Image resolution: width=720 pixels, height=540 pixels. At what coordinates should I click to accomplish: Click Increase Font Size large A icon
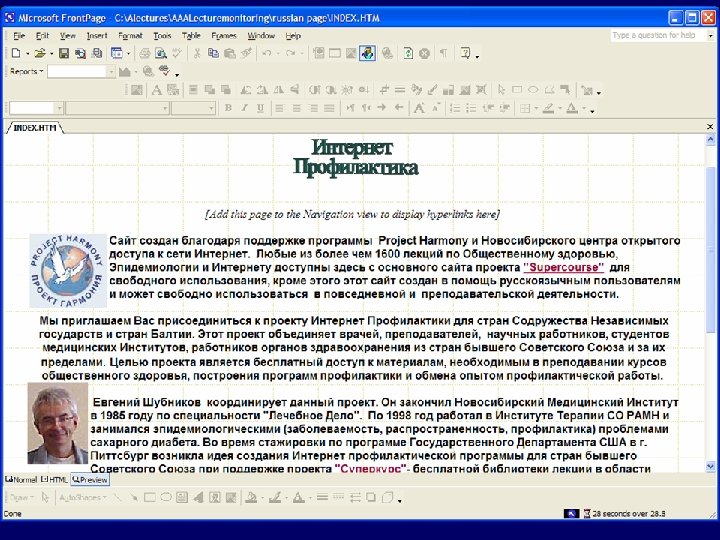(x=419, y=108)
